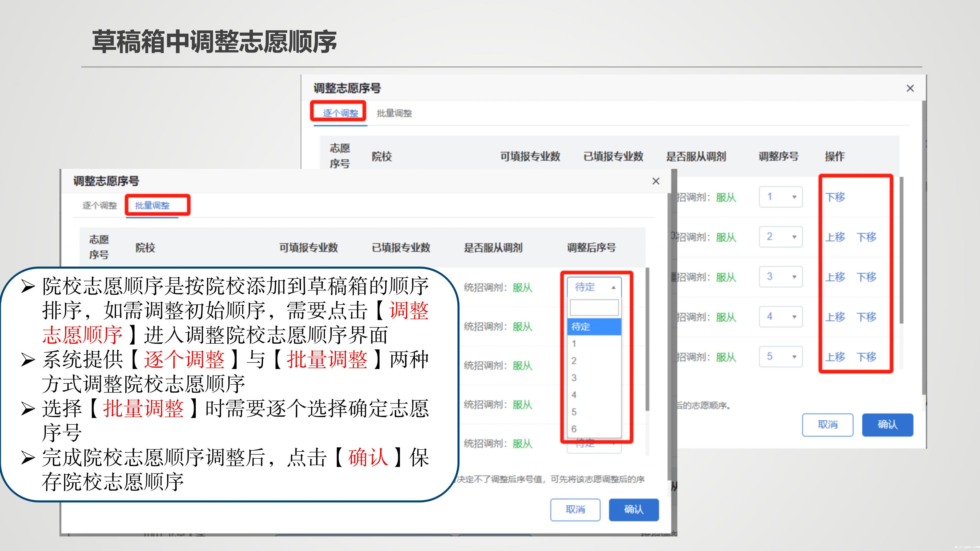The width and height of the screenshot is (980, 551).
Task: Open the sequence dropdown showing 5
Action: [780, 357]
